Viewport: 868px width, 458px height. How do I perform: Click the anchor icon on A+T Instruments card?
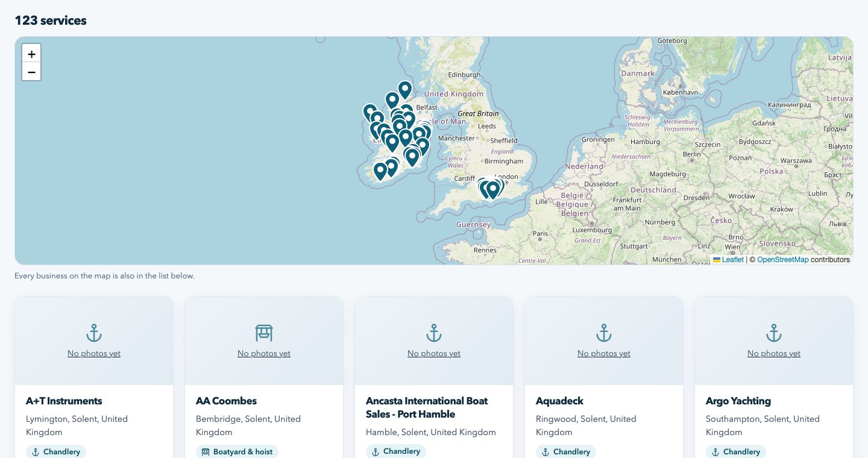point(94,333)
